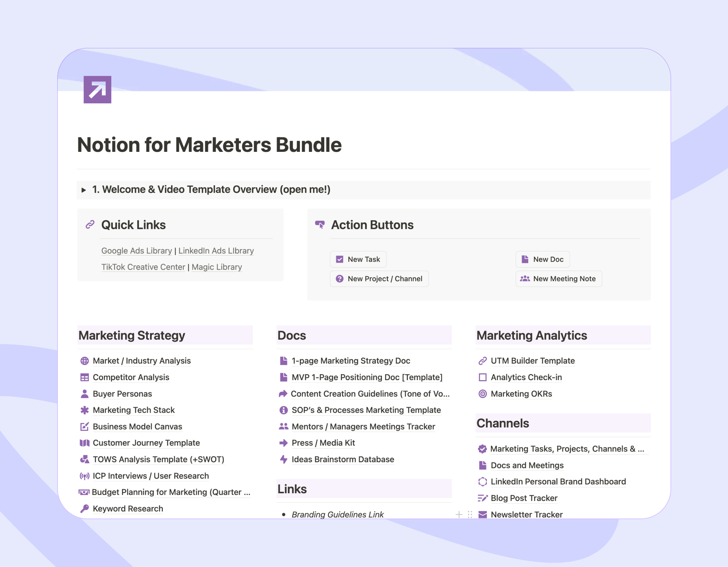
Task: Click document icon beside Docs and Meetings
Action: click(482, 465)
